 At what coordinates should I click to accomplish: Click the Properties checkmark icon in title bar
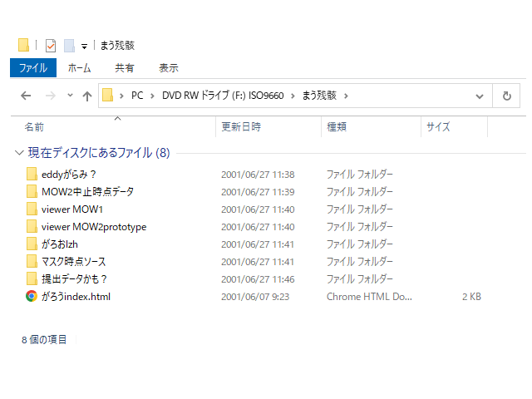51,46
